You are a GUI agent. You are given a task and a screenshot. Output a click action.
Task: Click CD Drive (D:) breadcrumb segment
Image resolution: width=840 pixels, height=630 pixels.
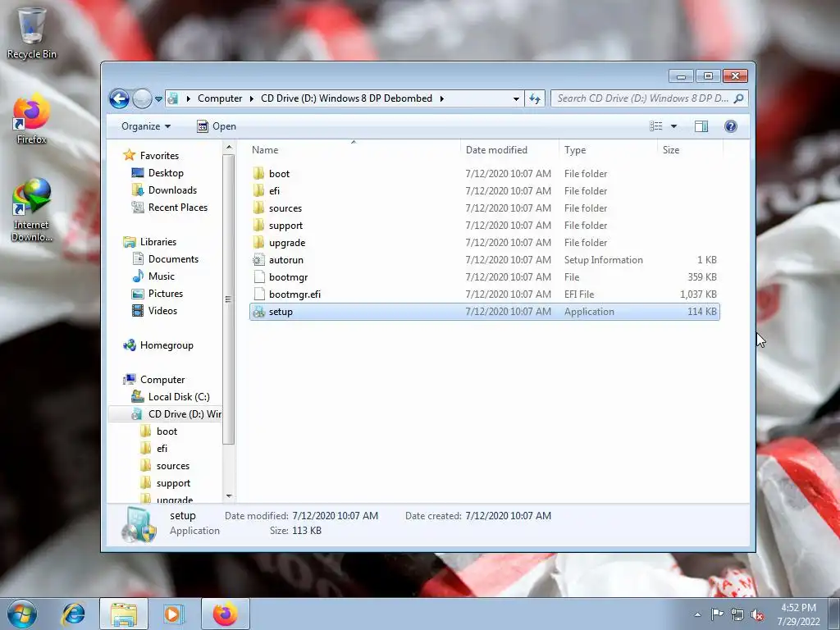[347, 98]
